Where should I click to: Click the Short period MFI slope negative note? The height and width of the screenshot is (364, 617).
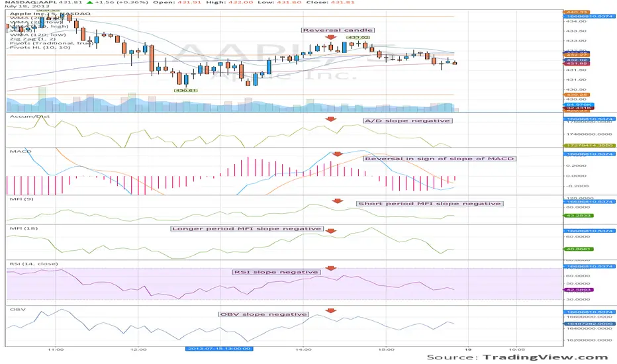[x=429, y=203]
